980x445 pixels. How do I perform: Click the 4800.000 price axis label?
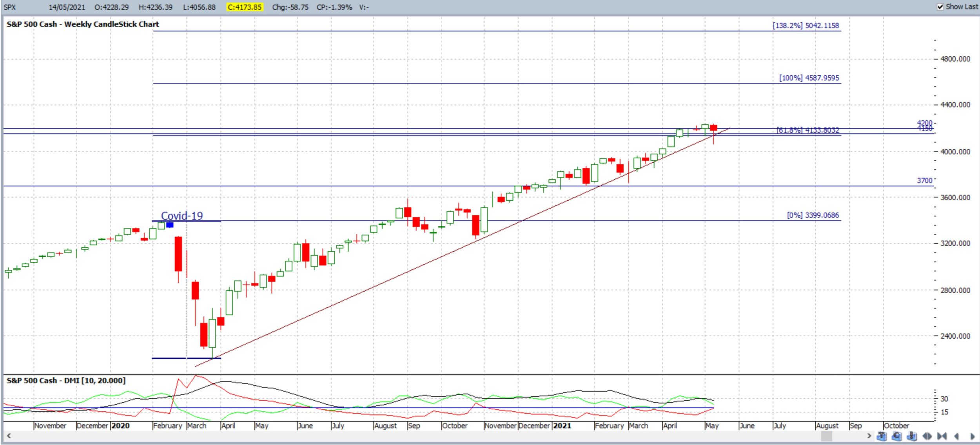pos(955,59)
